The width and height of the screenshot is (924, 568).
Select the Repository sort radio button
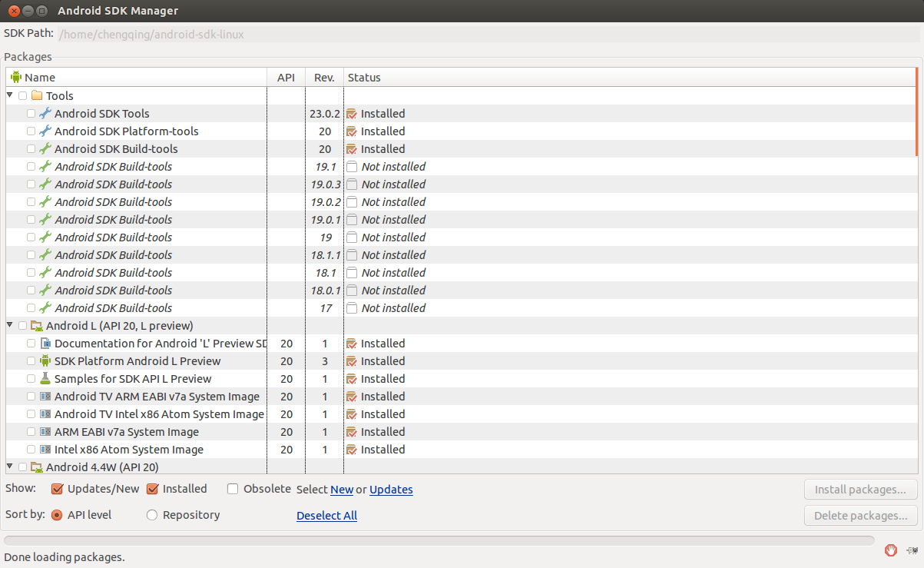(152, 515)
